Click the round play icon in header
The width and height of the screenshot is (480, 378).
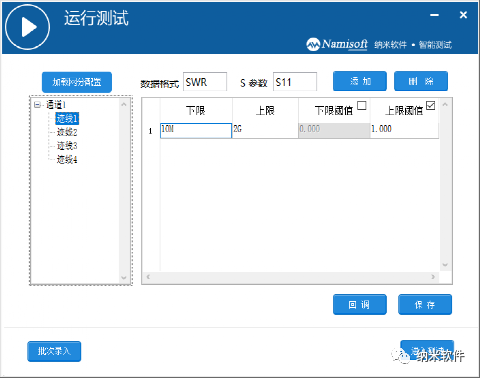tap(27, 27)
